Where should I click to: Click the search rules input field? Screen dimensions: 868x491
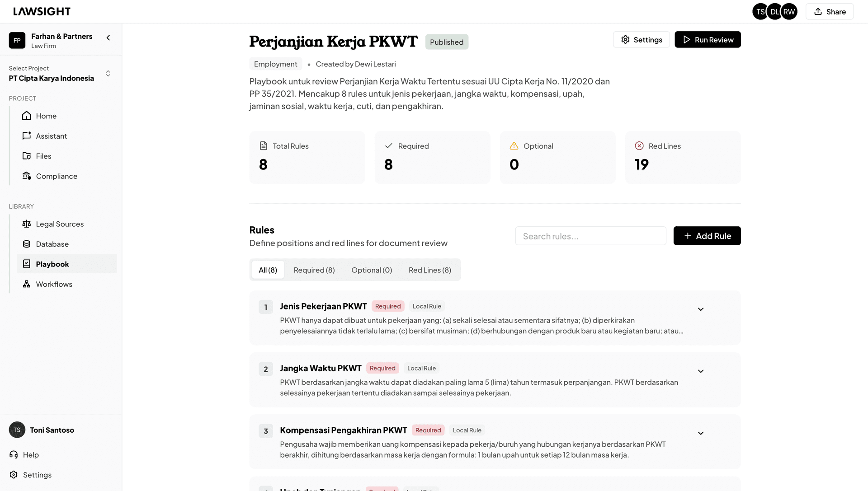pyautogui.click(x=590, y=235)
